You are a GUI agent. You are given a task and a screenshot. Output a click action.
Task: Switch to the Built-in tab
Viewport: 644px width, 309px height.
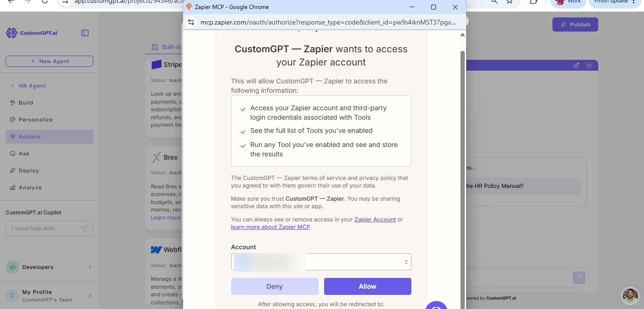coord(166,47)
